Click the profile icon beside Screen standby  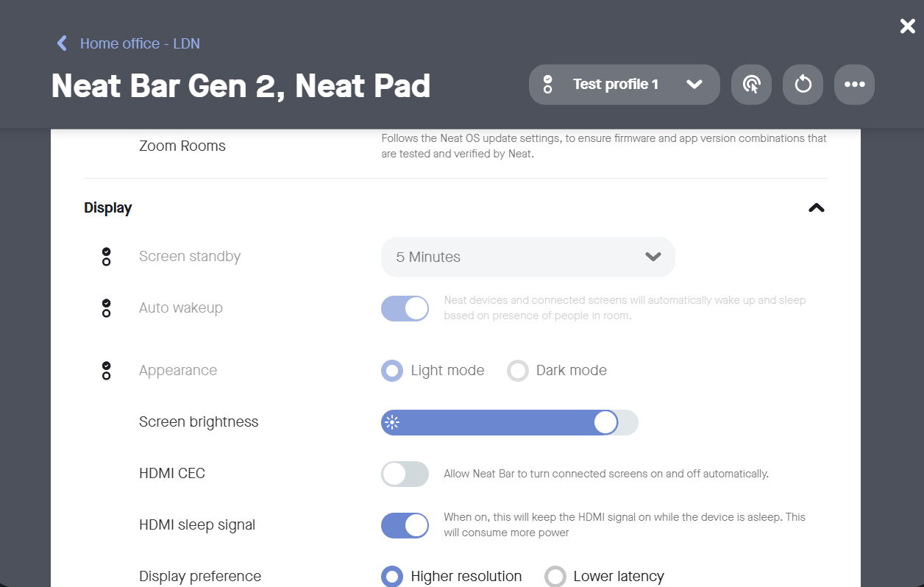click(107, 257)
